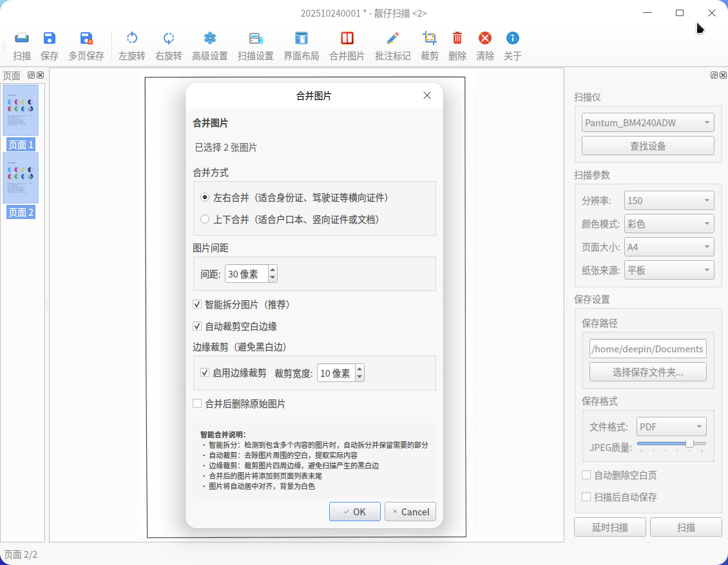
Task: Select 上下合并 radio option
Action: (x=205, y=220)
